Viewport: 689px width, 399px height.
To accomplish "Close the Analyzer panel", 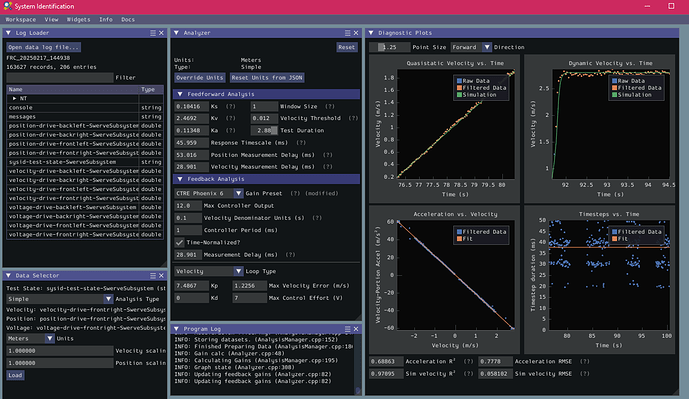I will tap(356, 33).
